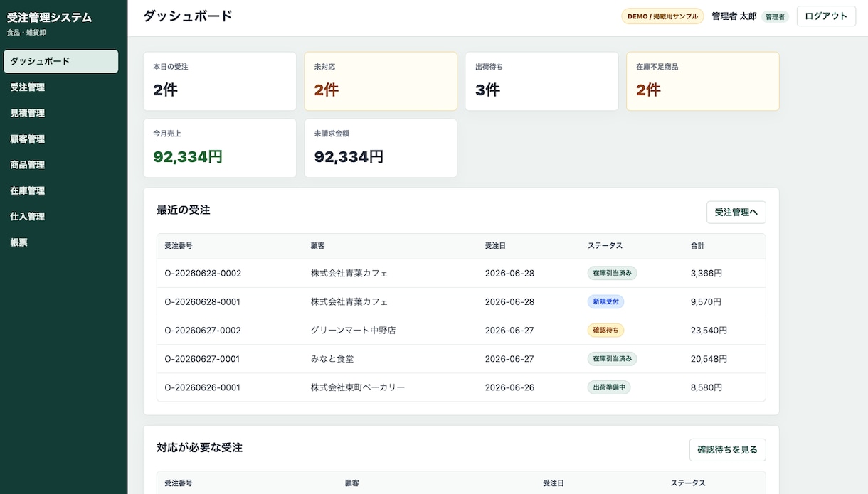
Task: Click the 受注番号 header in 最近の受注 table
Action: (179, 245)
